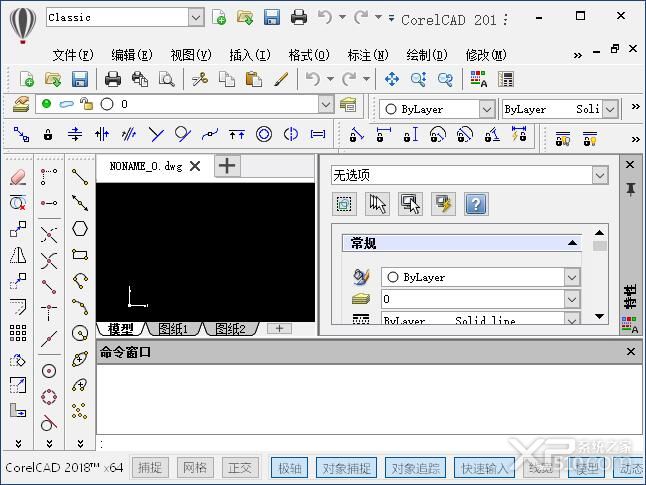
Task: Open the 格式(O) menu
Action: coord(309,55)
